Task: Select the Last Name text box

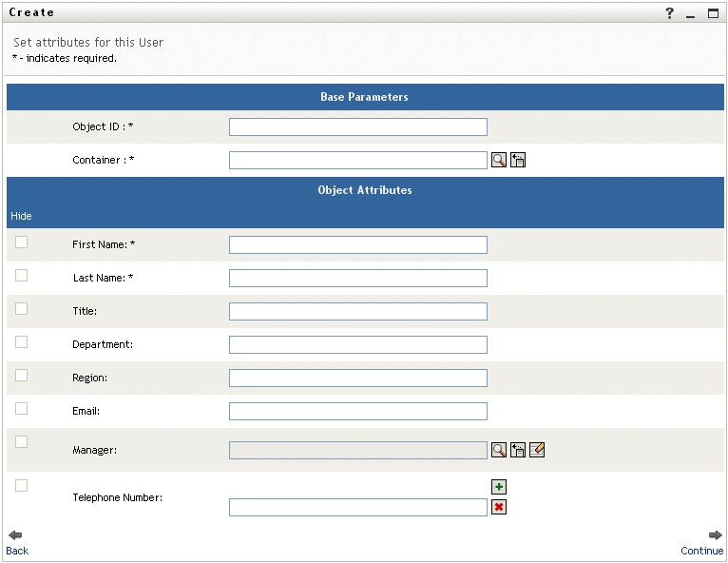Action: click(x=357, y=279)
